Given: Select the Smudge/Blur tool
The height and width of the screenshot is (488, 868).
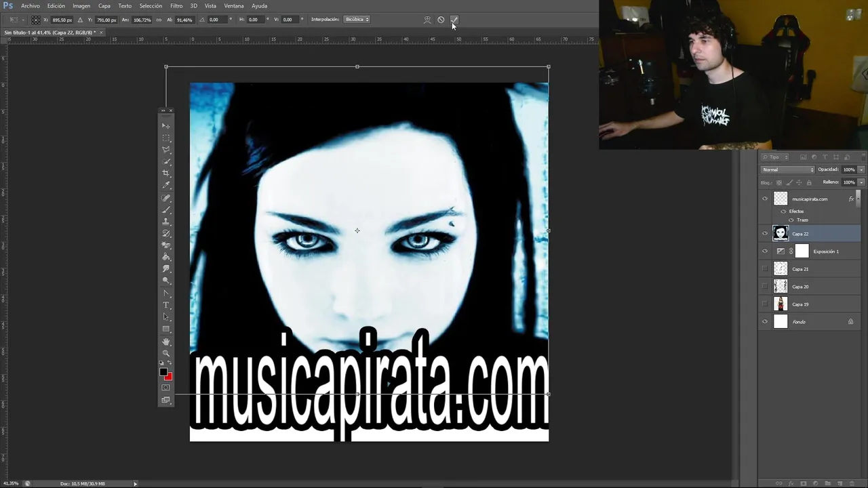Looking at the screenshot, I should coord(166,268).
